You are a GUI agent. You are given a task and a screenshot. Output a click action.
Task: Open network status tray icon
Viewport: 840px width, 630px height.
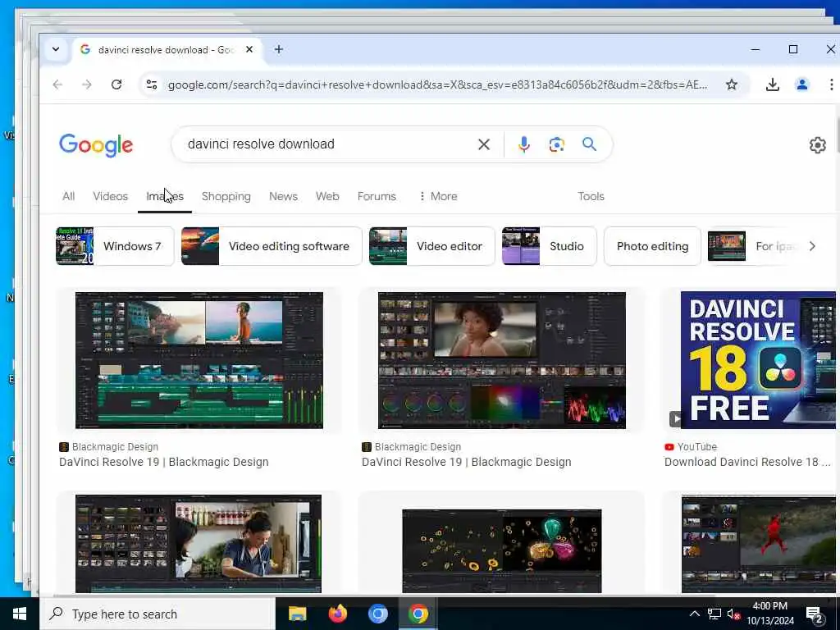[714, 614]
